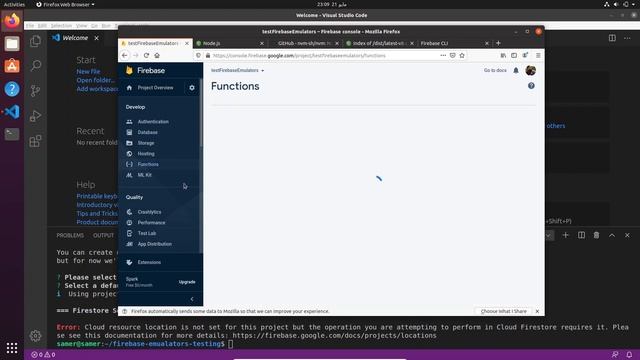Open Firebase project settings gear
This screenshot has height=360, width=640.
(x=192, y=88)
